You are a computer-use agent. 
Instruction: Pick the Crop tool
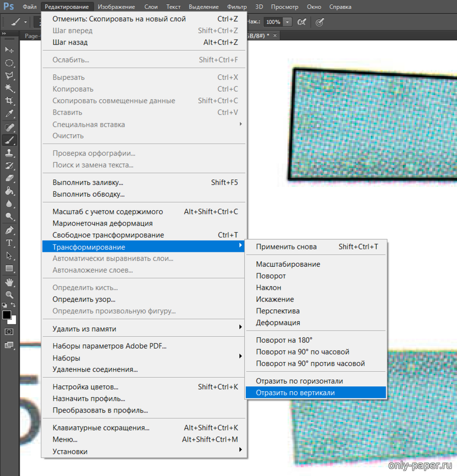click(x=9, y=101)
